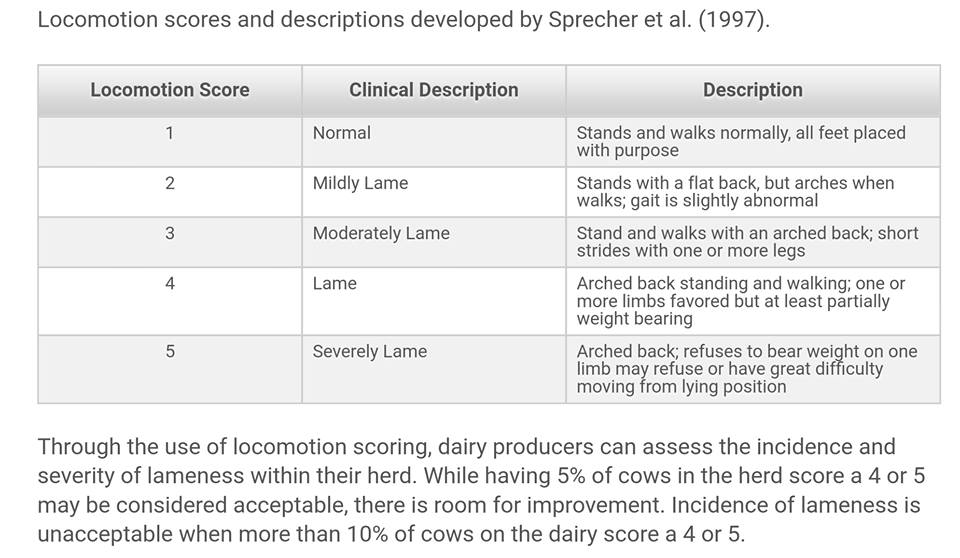This screenshot has height=558, width=960.
Task: Click the Locomotion Score column header
Action: (170, 91)
